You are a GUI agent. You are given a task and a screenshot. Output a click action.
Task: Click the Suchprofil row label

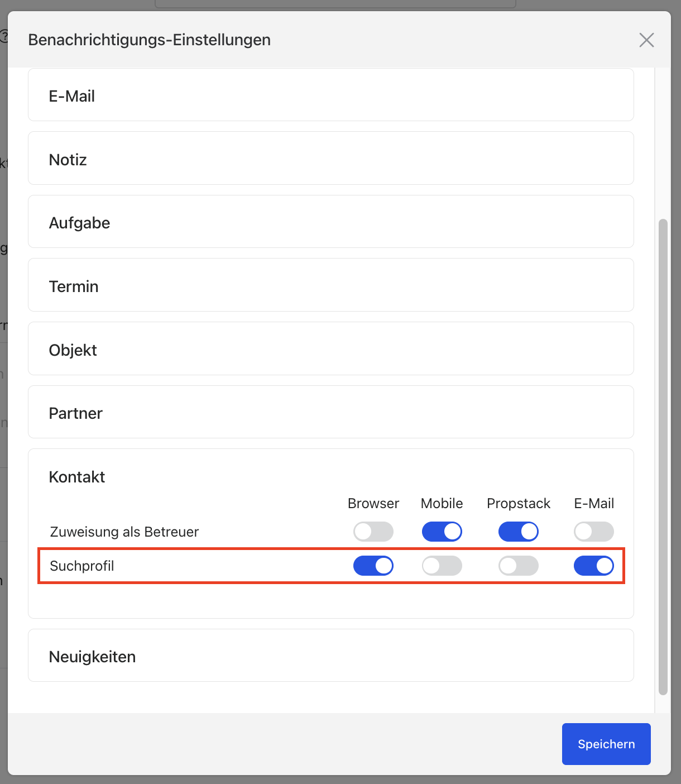point(82,566)
